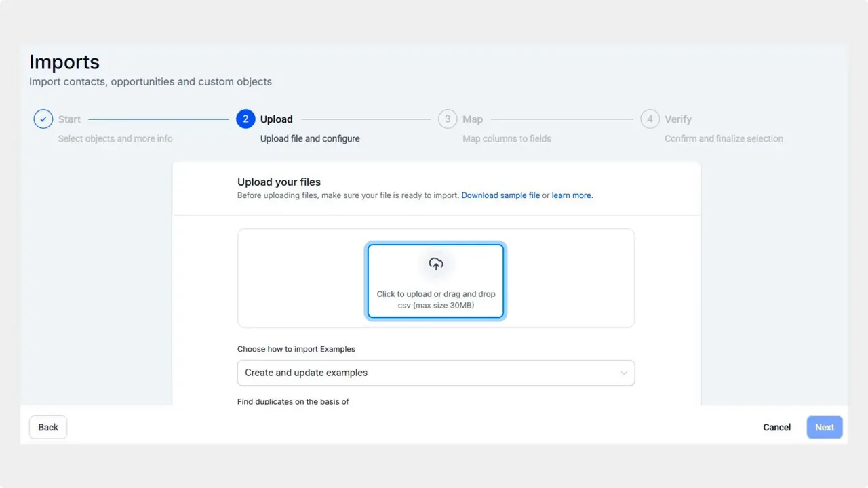This screenshot has width=868, height=488.
Task: Open the 'Create and update examples' dropdown
Action: point(435,373)
